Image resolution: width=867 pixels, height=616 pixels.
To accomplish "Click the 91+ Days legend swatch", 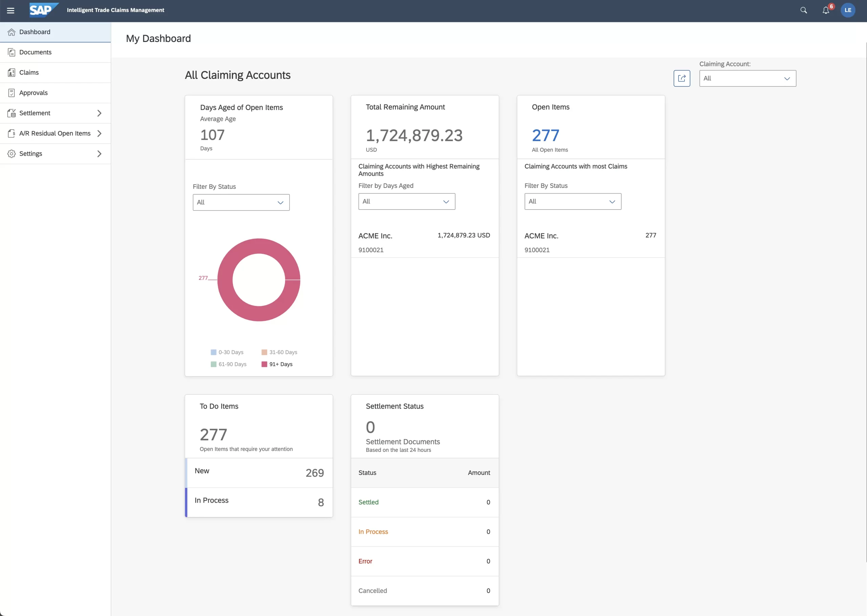I will (x=265, y=364).
